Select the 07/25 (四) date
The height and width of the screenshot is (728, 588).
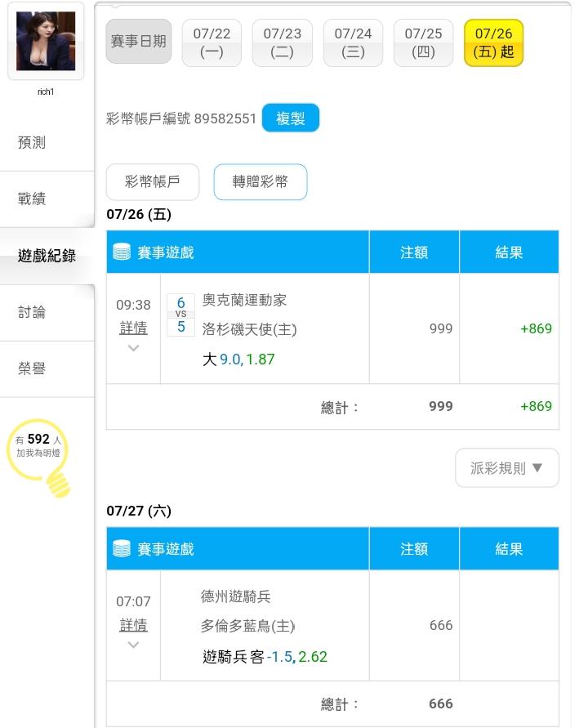(423, 42)
